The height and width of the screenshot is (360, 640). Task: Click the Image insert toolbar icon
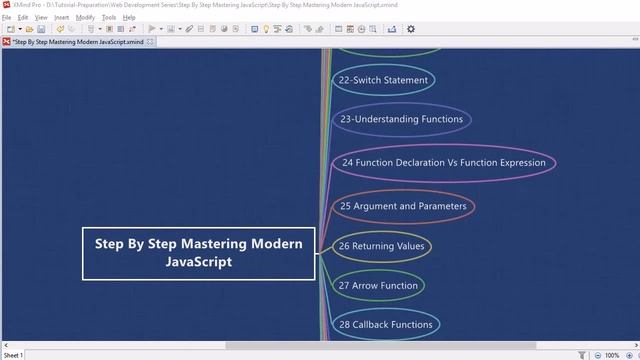pos(171,29)
